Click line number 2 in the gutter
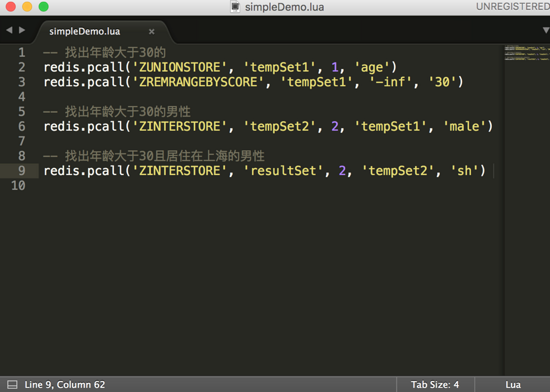This screenshot has width=550, height=392. point(22,67)
